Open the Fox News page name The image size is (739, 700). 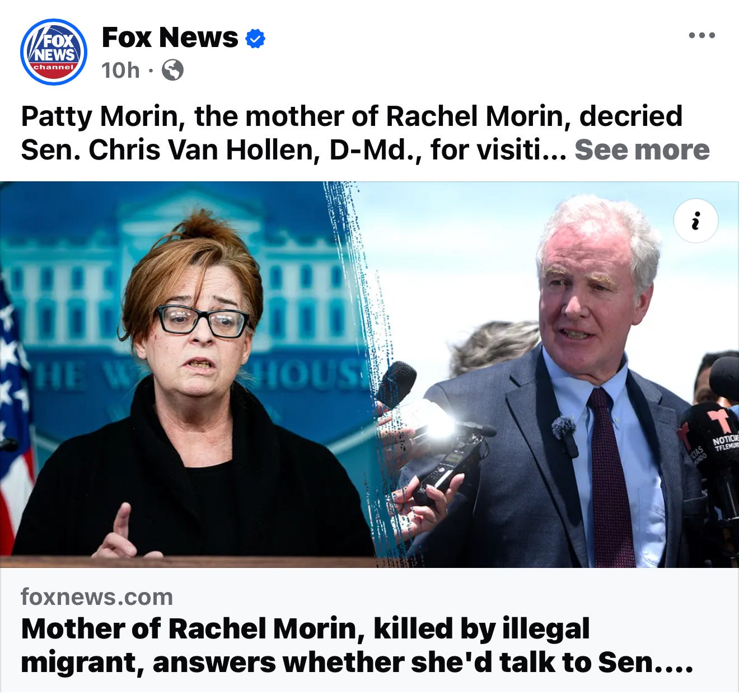pos(170,38)
